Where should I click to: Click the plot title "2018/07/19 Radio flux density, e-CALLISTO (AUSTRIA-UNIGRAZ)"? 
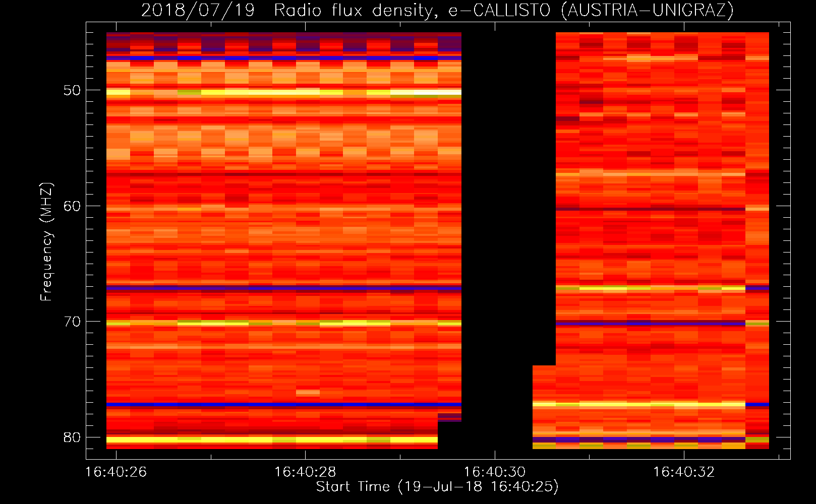(437, 10)
